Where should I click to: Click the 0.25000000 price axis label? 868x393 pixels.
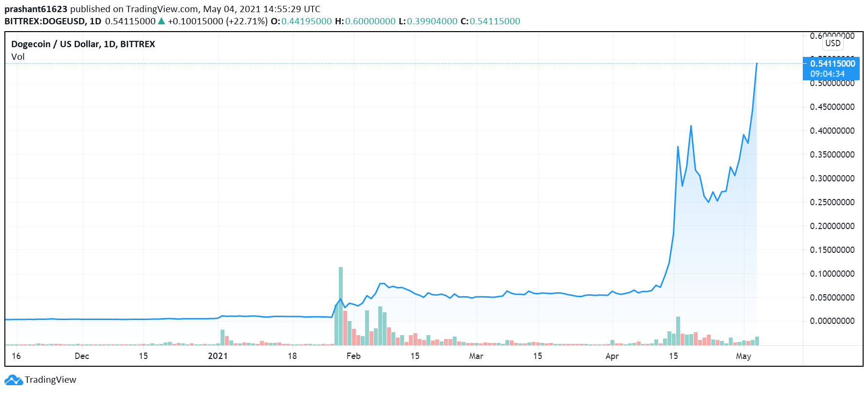point(832,202)
